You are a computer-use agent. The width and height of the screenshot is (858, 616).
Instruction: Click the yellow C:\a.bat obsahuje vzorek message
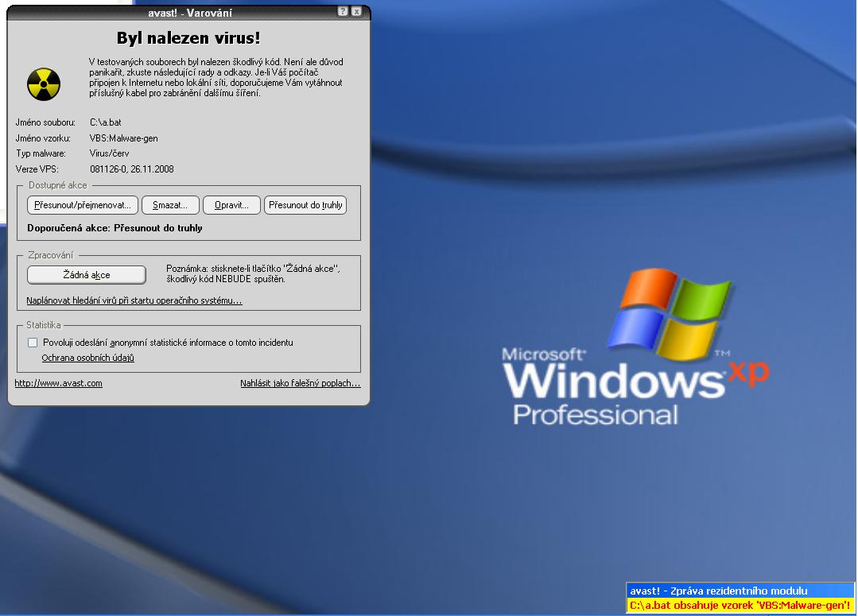(740, 605)
